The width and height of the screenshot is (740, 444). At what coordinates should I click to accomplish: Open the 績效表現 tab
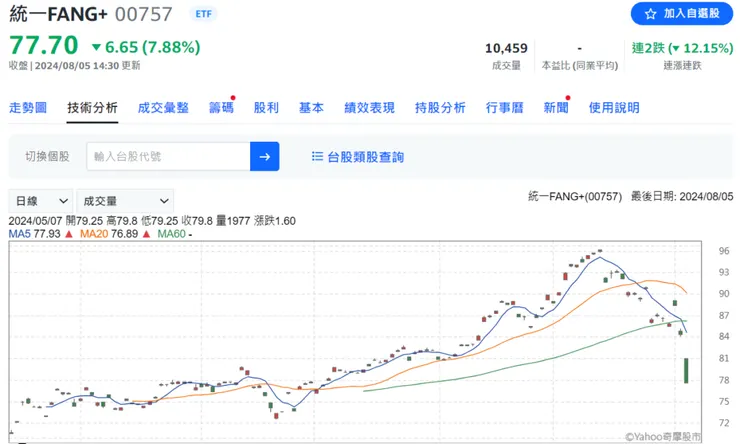click(x=369, y=108)
